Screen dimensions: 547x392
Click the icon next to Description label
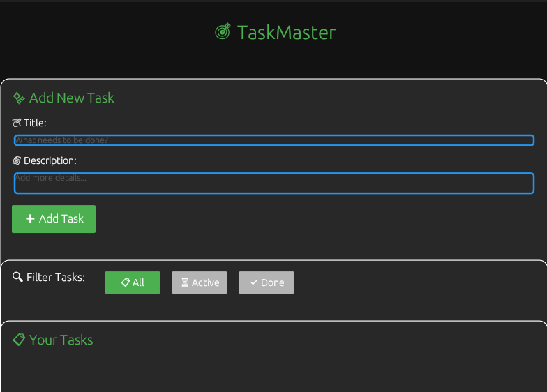tap(17, 160)
